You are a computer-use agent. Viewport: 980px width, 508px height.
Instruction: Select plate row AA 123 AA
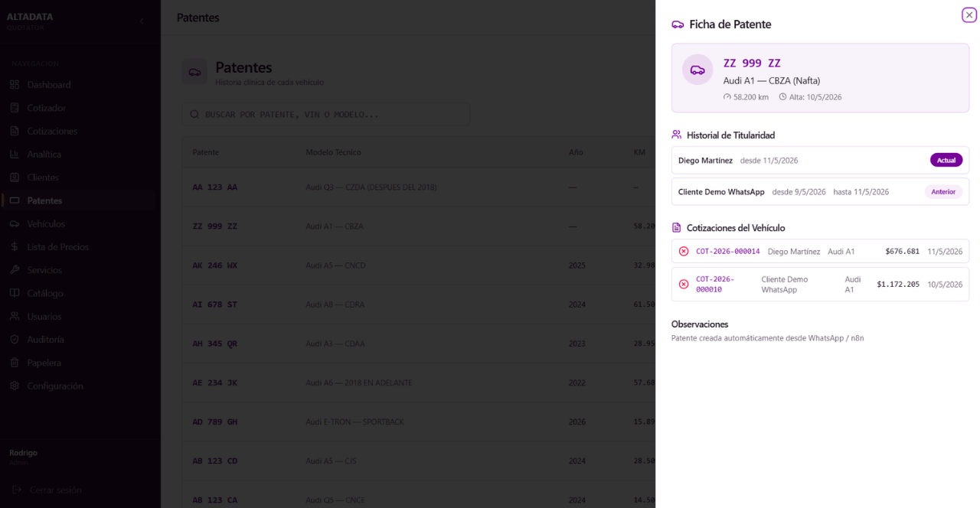click(x=418, y=187)
